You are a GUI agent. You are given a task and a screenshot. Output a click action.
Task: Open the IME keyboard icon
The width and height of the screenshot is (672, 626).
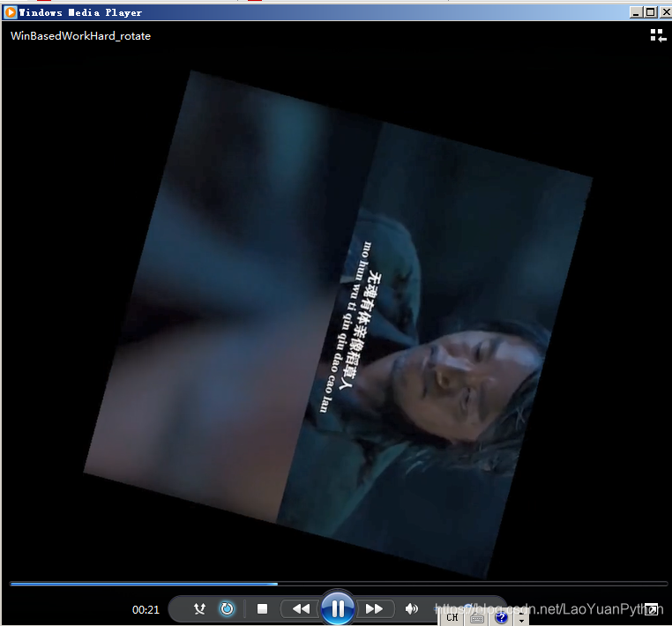point(477,619)
